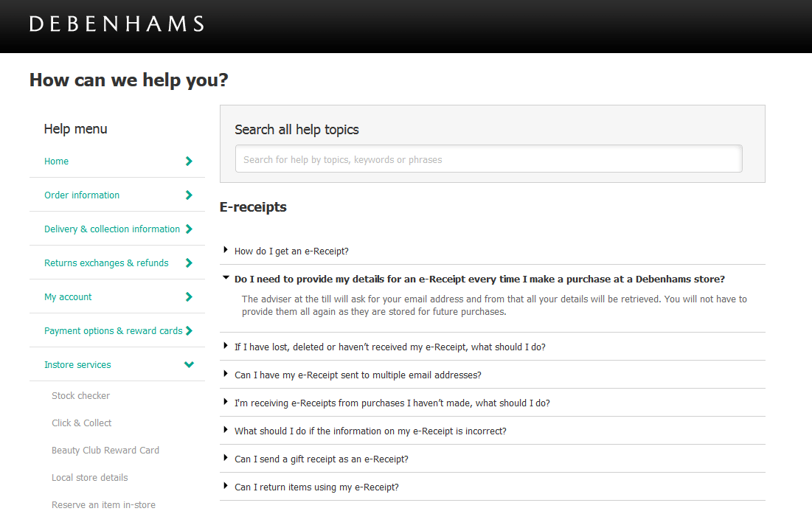The image size is (812, 514).
Task: Click the chevron arrow beside Home
Action: coord(189,161)
